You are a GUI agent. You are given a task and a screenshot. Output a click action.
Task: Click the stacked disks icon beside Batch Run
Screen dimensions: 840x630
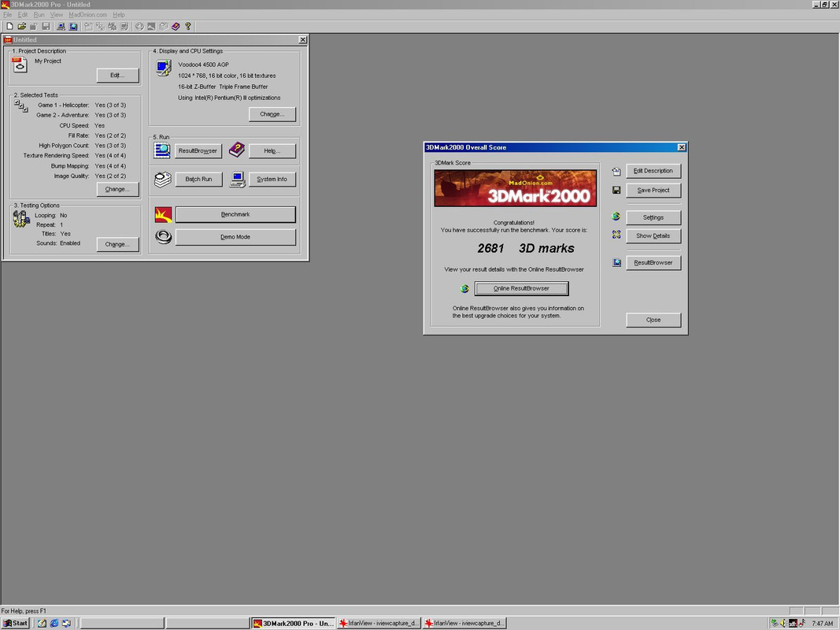[163, 179]
